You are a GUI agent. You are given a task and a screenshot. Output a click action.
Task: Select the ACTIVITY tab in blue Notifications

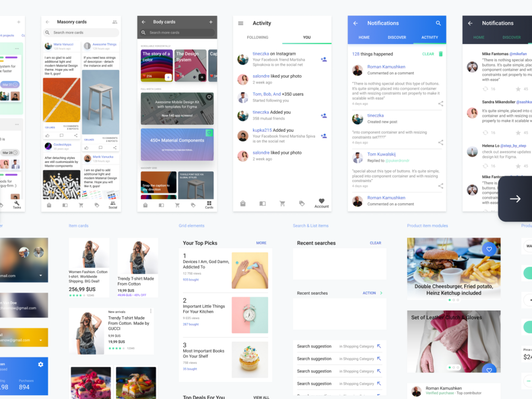(429, 38)
